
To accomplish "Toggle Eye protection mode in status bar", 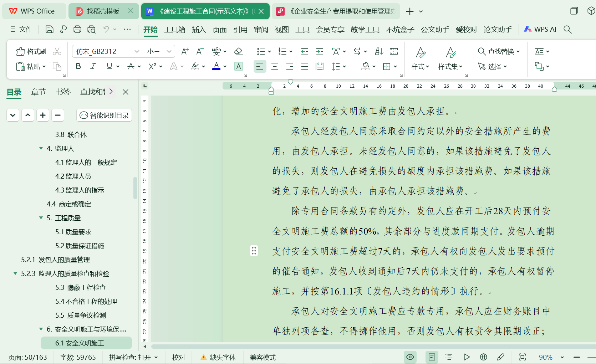I will coord(410,357).
